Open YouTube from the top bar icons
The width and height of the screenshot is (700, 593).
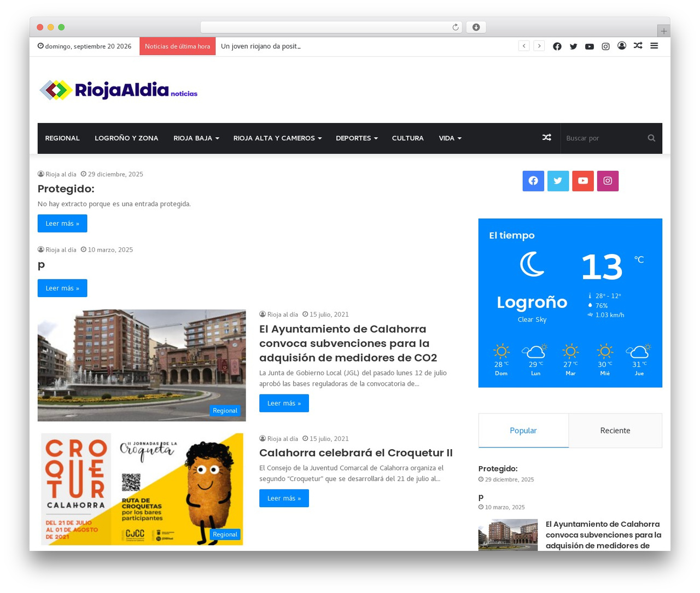[589, 46]
